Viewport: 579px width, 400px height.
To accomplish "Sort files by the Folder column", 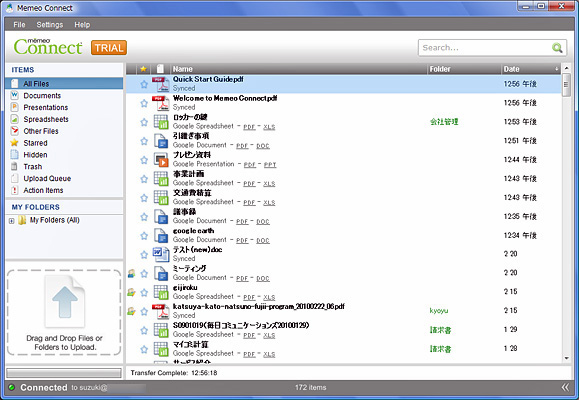I will [x=463, y=69].
